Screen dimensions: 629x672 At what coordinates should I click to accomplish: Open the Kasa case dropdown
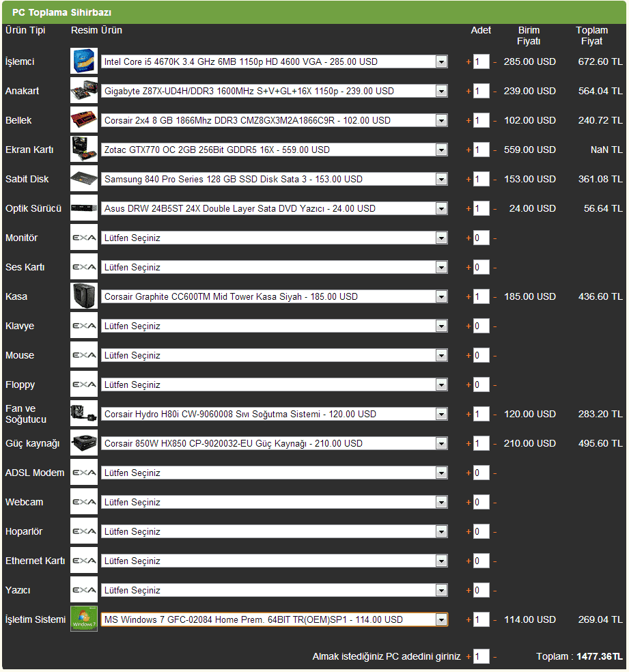coord(275,296)
